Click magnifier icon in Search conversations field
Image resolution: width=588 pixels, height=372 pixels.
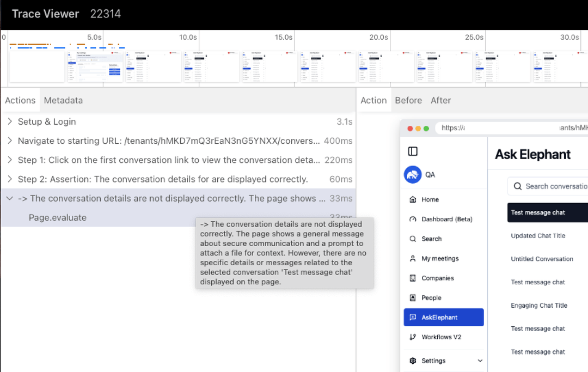tap(518, 186)
